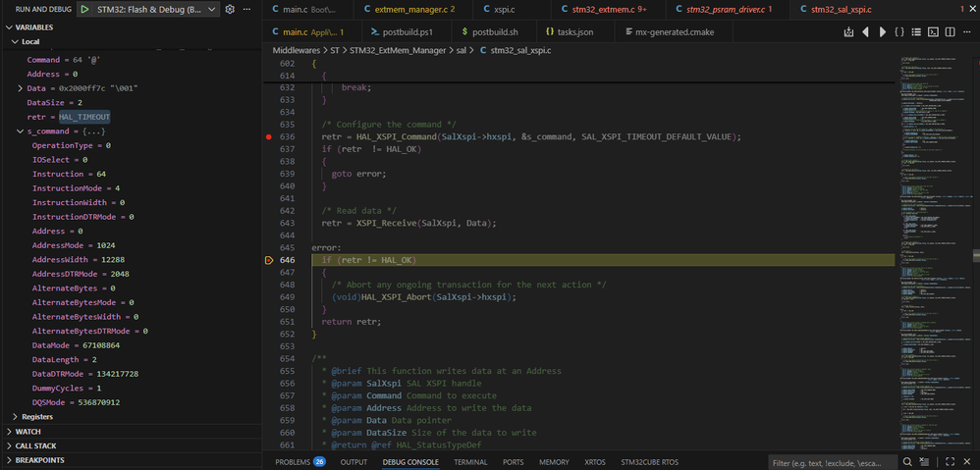This screenshot has width=980, height=470.
Task: Click the navigate forward triangle icon
Action: point(882,32)
